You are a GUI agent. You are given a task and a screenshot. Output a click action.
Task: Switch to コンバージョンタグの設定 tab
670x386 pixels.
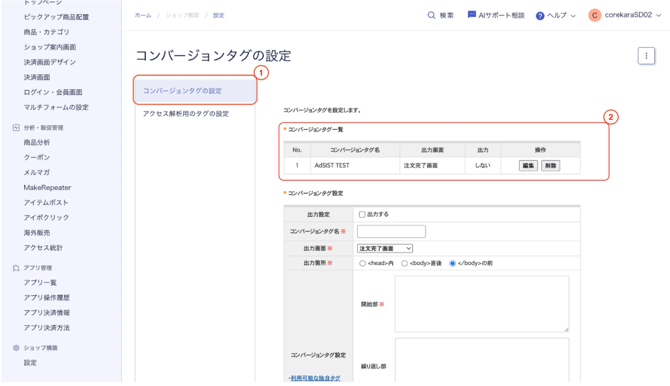pos(195,91)
